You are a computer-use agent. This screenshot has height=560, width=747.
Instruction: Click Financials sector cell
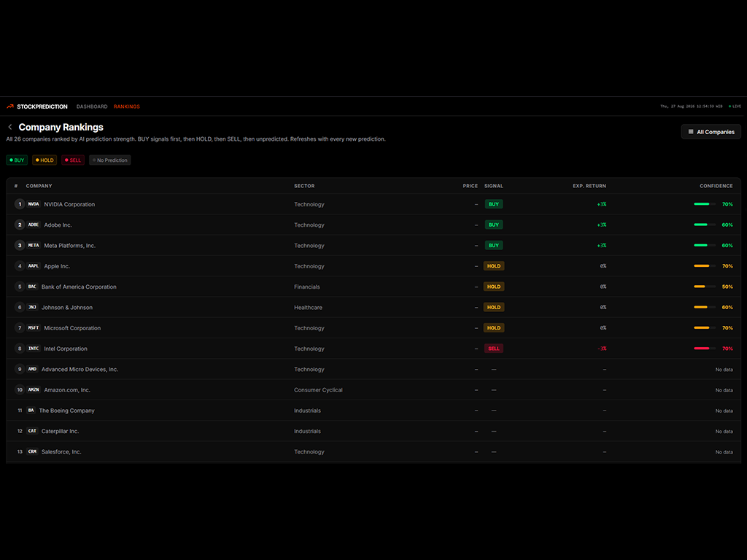(307, 287)
